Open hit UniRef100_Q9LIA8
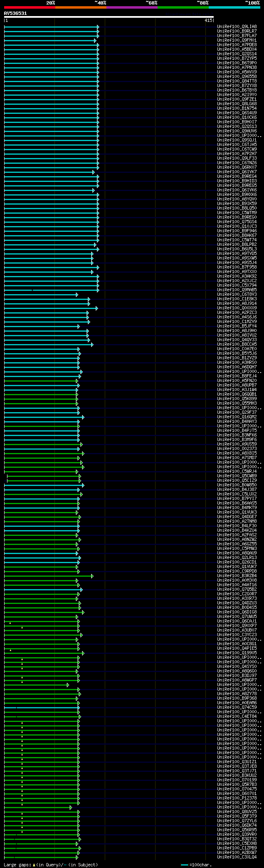Image resolution: width=264 pixels, height=868 pixels. coord(237,27)
